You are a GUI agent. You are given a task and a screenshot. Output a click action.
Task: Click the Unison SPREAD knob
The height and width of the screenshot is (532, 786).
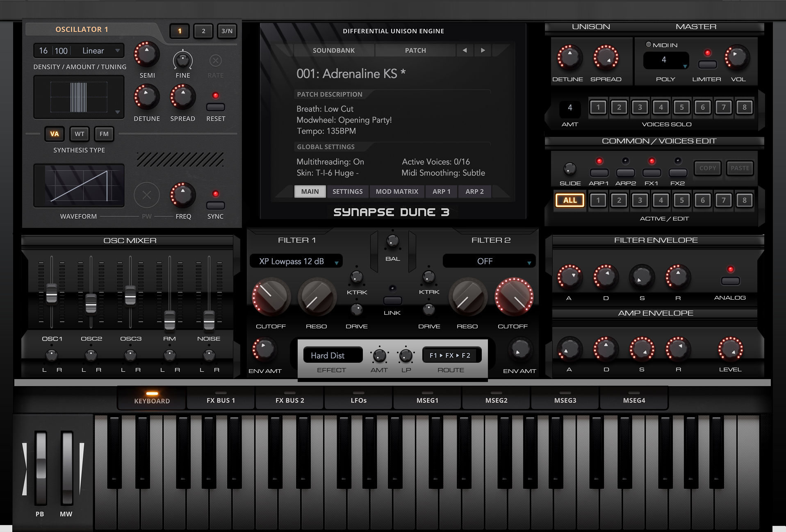pos(606,57)
